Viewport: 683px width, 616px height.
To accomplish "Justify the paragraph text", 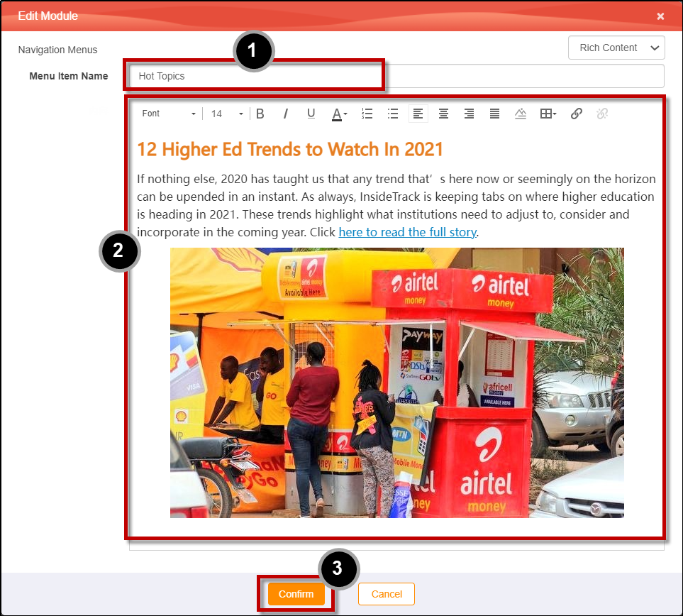I will 494,114.
